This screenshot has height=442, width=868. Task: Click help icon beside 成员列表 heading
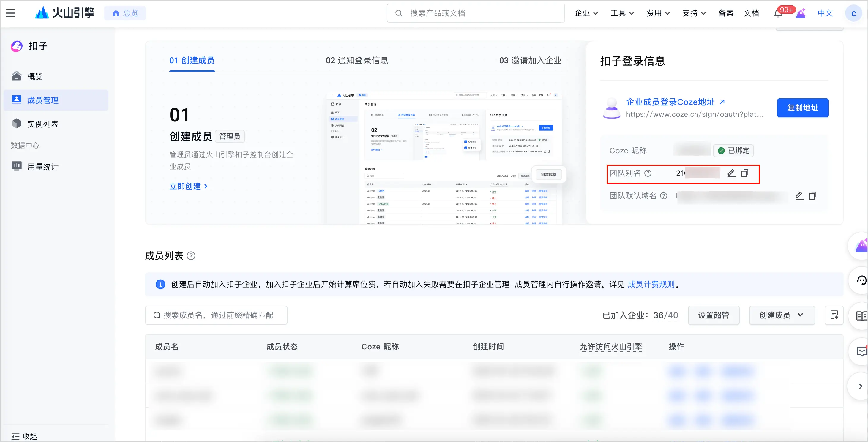191,256
